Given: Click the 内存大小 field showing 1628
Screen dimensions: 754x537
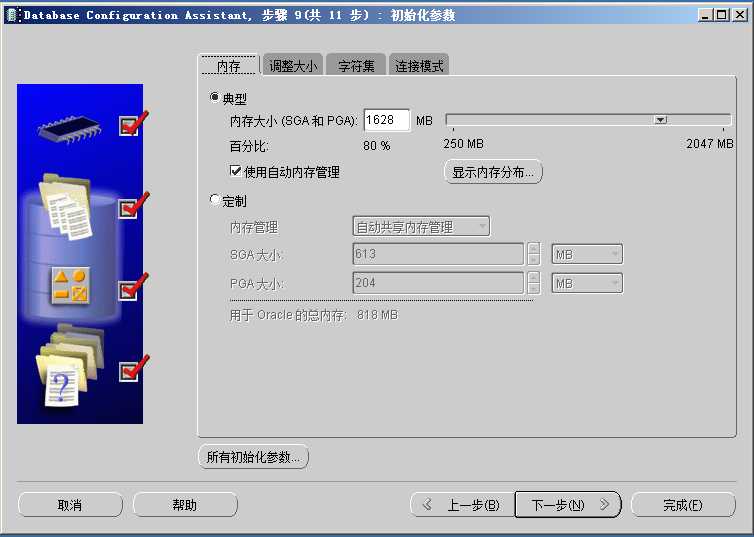Looking at the screenshot, I should pos(387,120).
